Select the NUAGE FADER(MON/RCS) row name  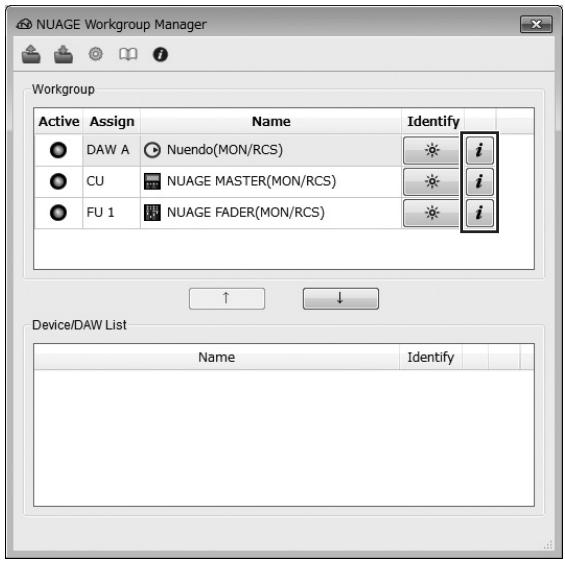point(246,213)
